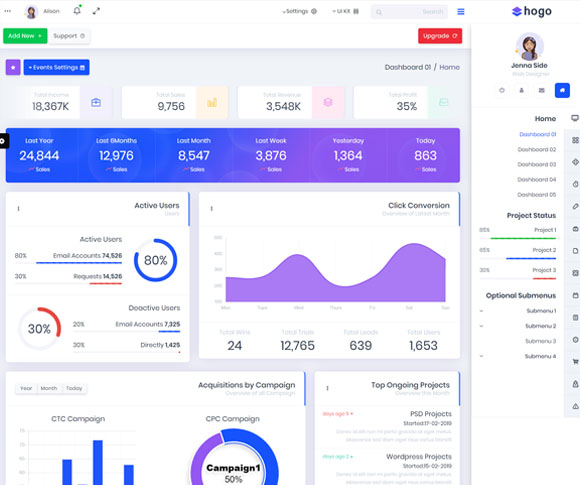Select the padlock sidebar icon

575,384
